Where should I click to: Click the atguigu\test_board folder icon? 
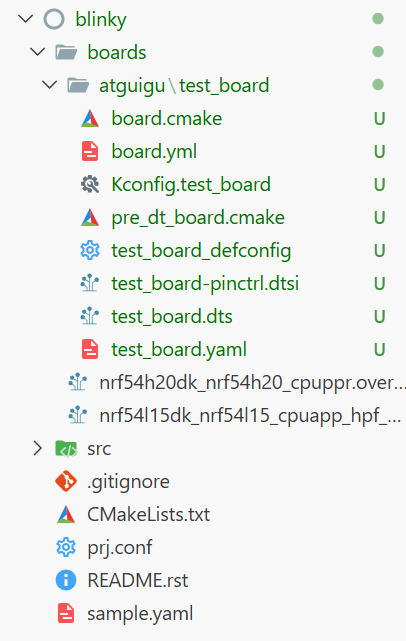[78, 85]
